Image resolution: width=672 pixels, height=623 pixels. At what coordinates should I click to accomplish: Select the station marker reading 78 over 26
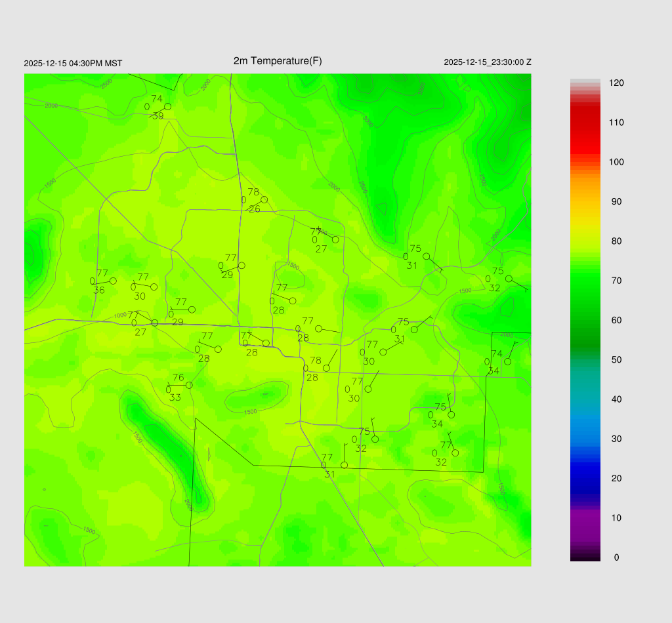(264, 199)
